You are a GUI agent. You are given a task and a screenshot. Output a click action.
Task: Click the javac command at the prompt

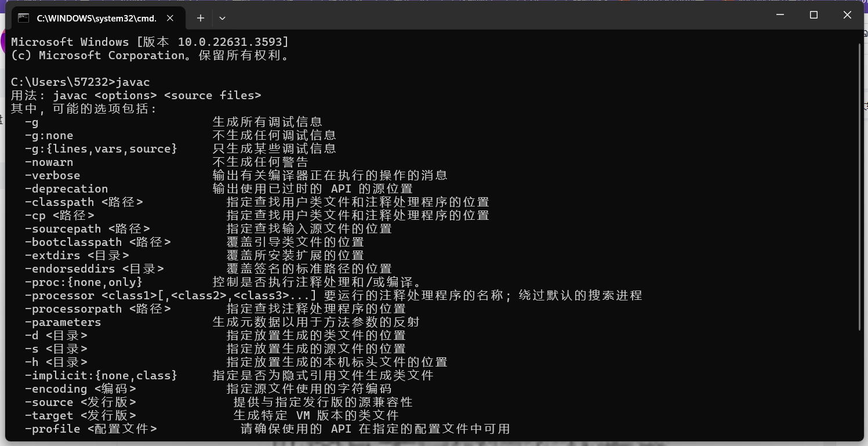click(x=133, y=82)
